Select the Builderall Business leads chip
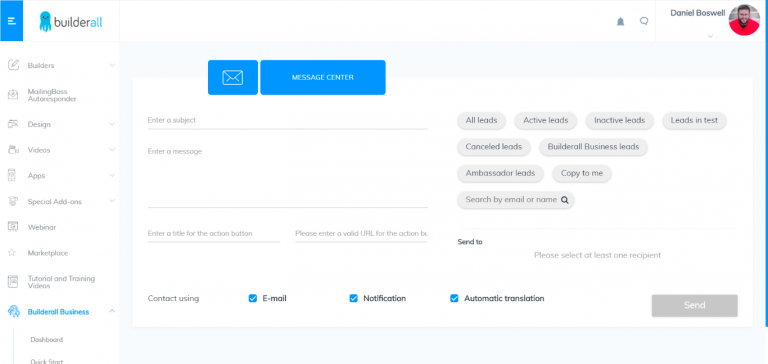 594,147
